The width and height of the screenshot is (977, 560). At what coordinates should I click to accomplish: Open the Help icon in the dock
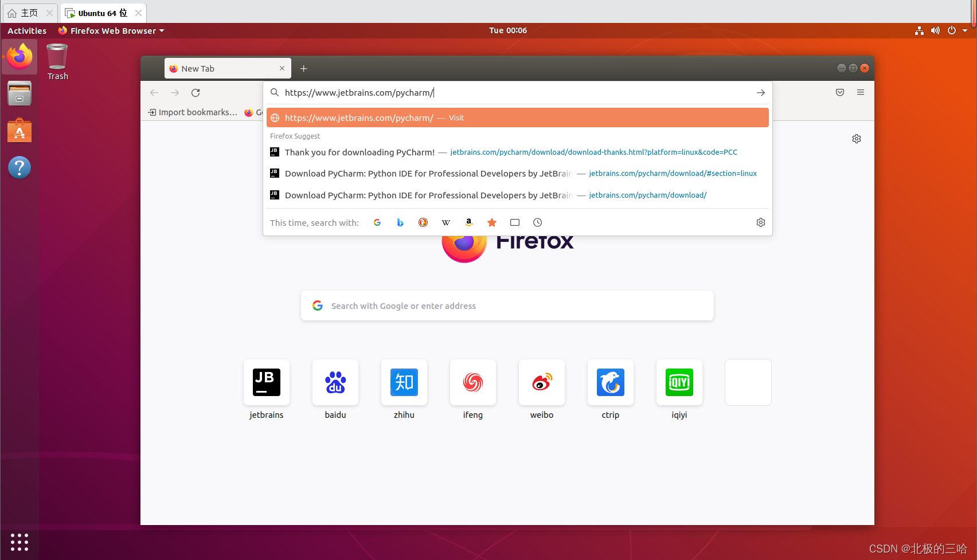19,167
